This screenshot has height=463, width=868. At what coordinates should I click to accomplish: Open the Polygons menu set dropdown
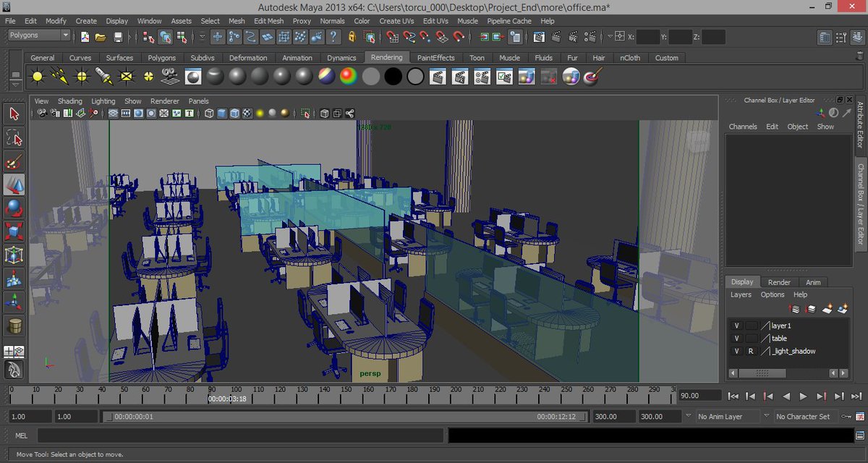coord(39,35)
